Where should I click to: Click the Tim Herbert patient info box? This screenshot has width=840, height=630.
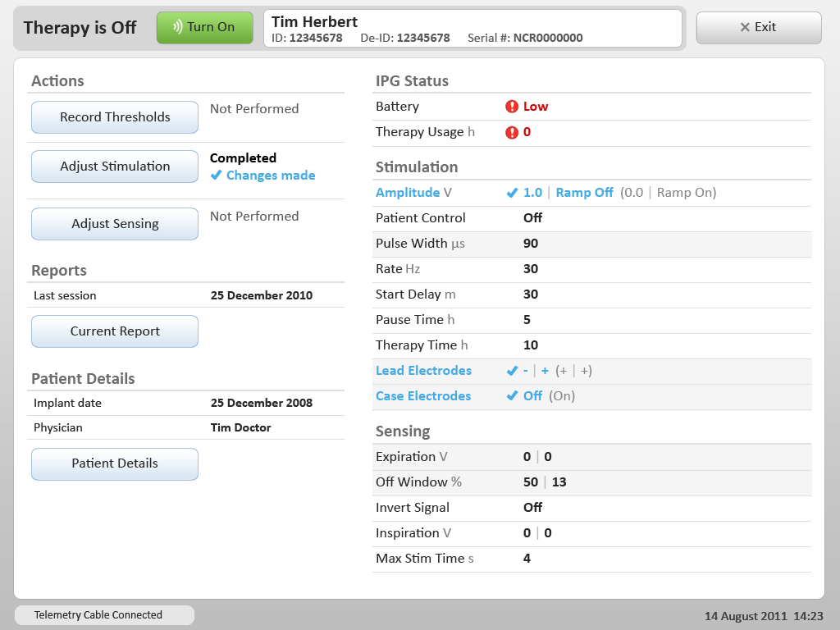(x=472, y=29)
